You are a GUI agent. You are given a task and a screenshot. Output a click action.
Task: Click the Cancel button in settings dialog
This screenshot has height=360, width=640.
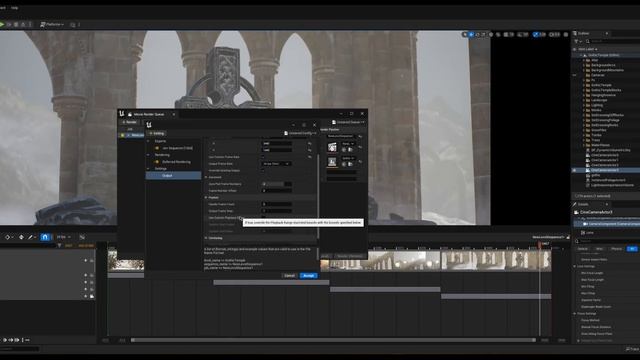289,276
